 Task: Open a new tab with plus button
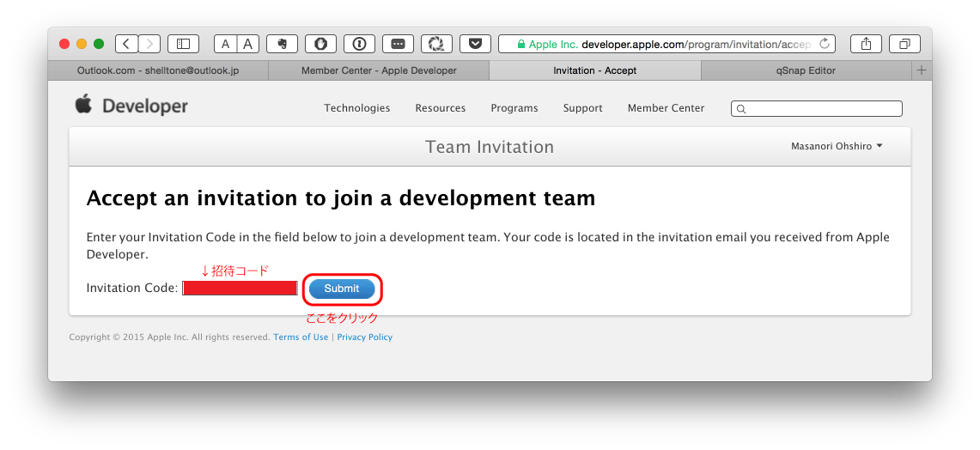[922, 70]
